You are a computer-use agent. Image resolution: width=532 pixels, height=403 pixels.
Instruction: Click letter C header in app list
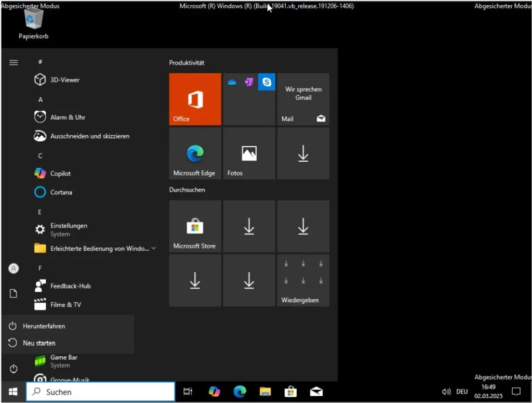(41, 156)
